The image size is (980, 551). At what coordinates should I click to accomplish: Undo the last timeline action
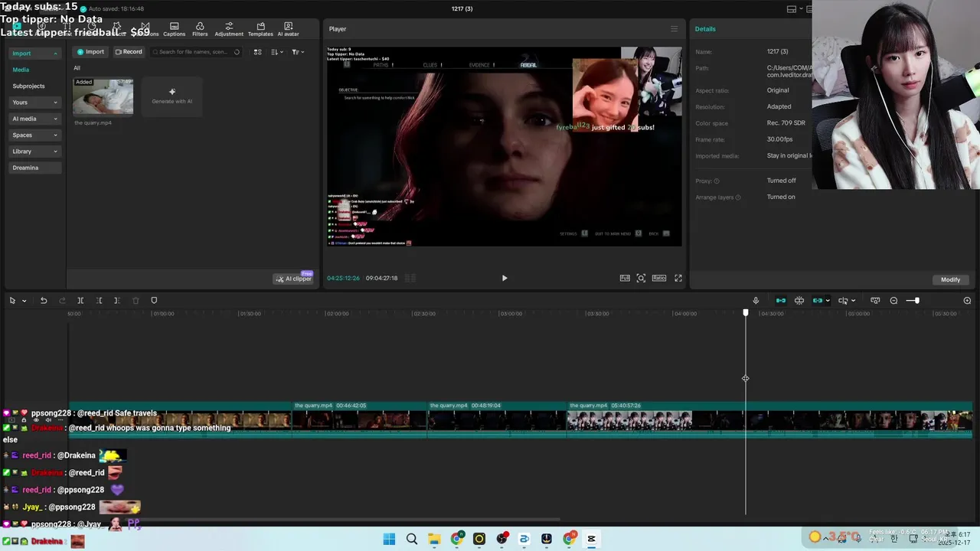pos(44,301)
